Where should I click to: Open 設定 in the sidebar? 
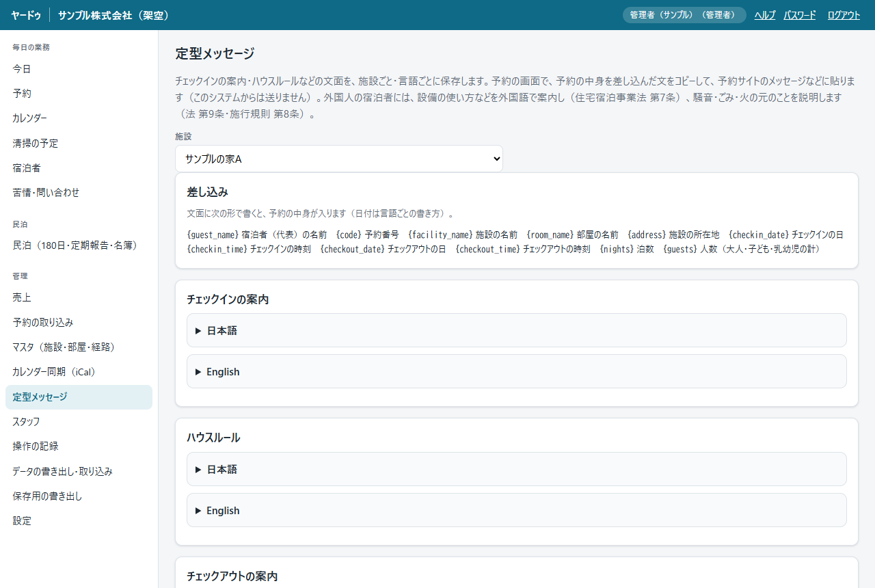[x=79, y=521]
